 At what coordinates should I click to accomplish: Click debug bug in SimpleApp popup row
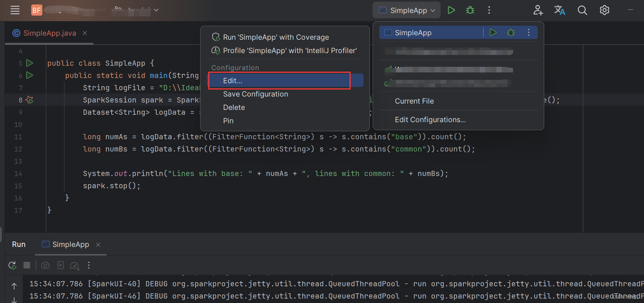click(511, 33)
